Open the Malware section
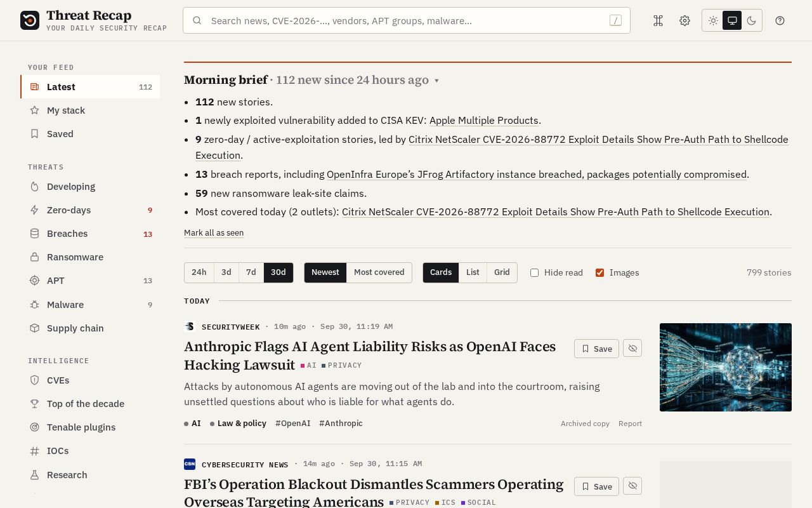 [90, 305]
